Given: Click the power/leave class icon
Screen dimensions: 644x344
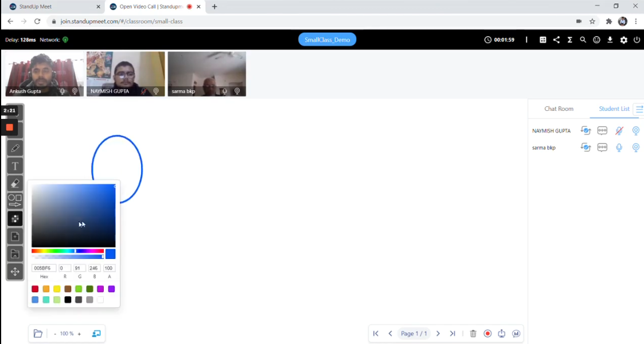Looking at the screenshot, I should [637, 40].
